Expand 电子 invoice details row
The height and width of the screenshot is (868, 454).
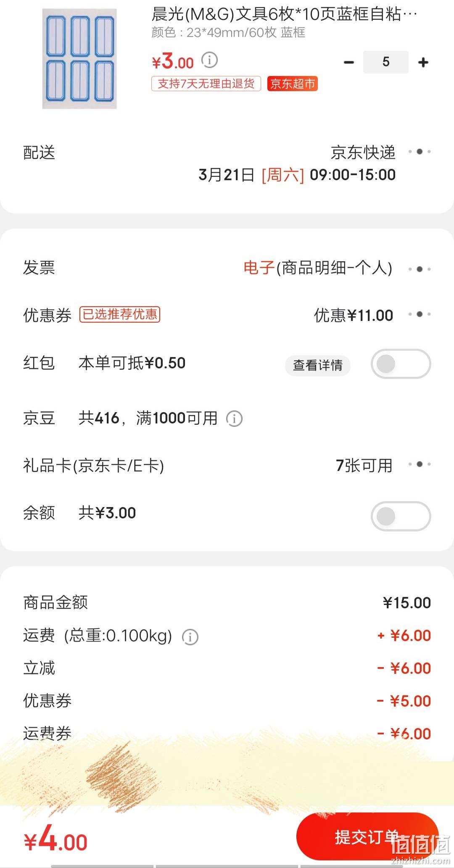(x=318, y=268)
